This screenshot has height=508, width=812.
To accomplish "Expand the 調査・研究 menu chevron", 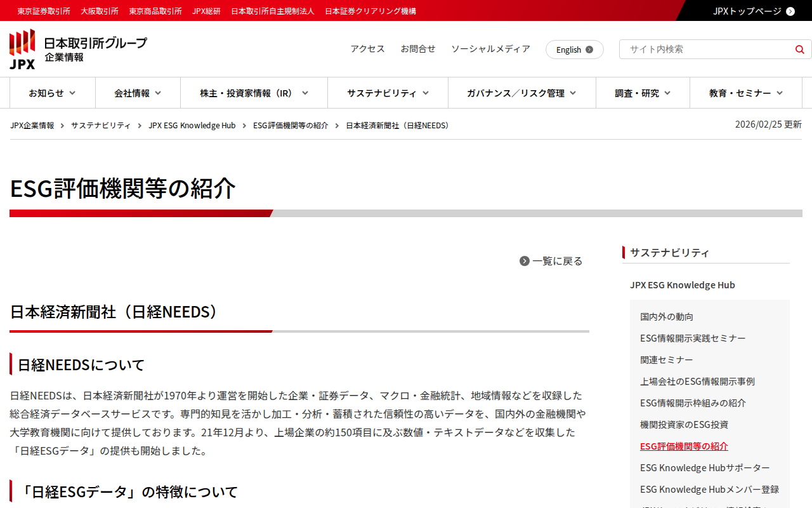I will (667, 93).
